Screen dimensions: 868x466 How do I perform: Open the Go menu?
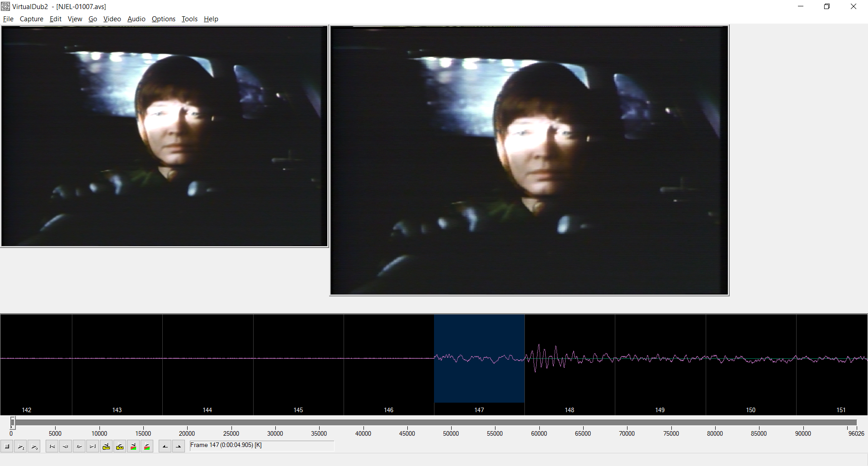[x=93, y=19]
